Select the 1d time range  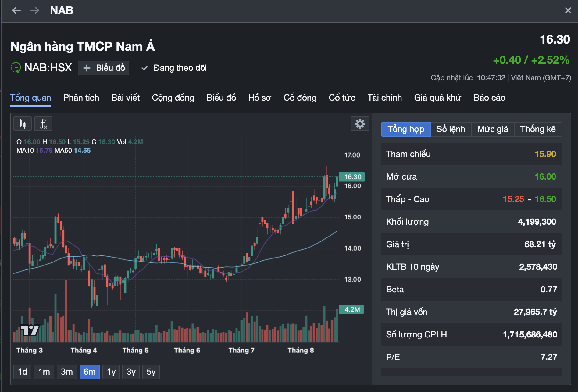pyautogui.click(x=23, y=372)
